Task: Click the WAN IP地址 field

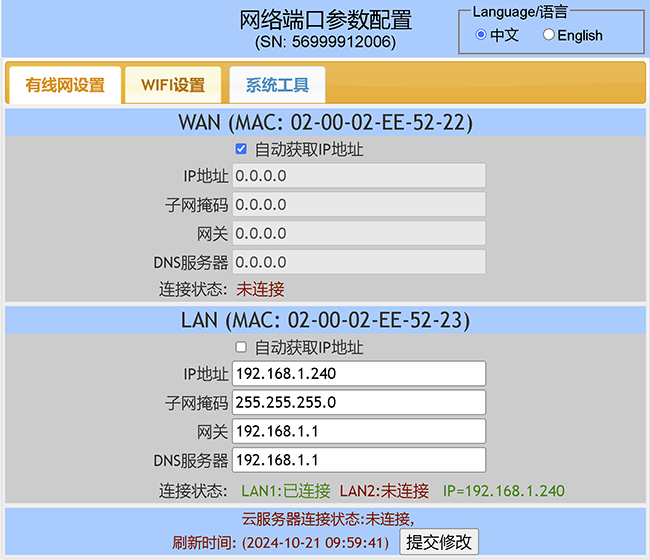Action: [x=359, y=176]
